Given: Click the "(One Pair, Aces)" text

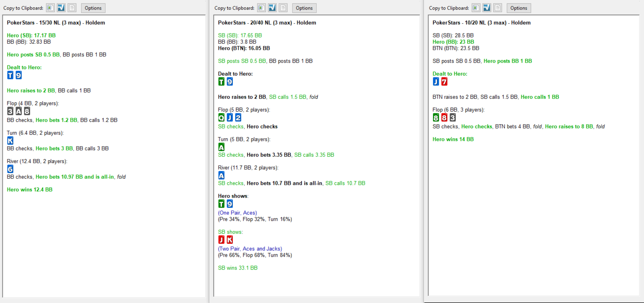Looking at the screenshot, I should (237, 213).
